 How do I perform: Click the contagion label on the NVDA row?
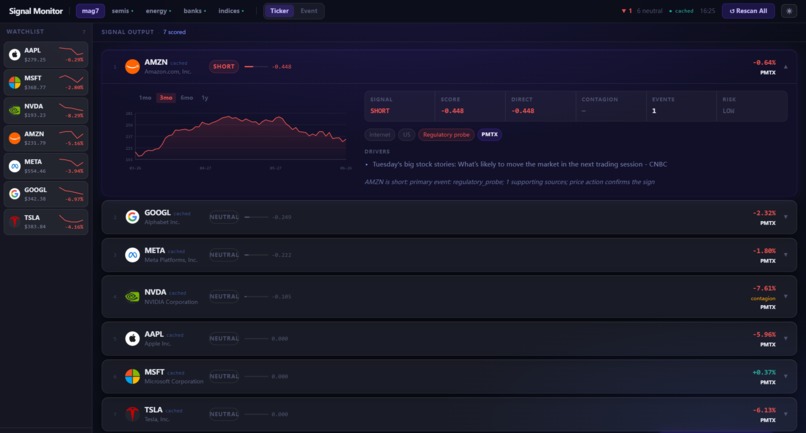coord(763,298)
